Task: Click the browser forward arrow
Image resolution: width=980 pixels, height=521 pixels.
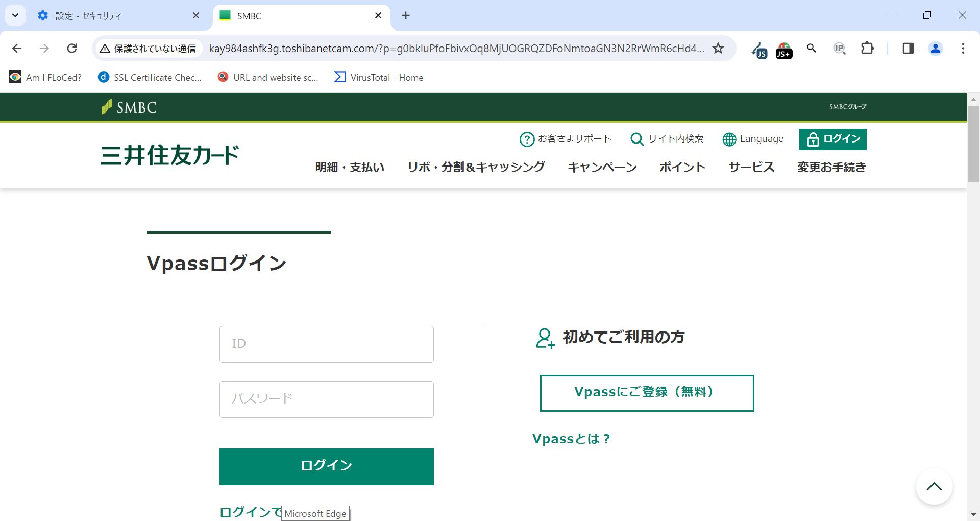Action: pos(44,48)
